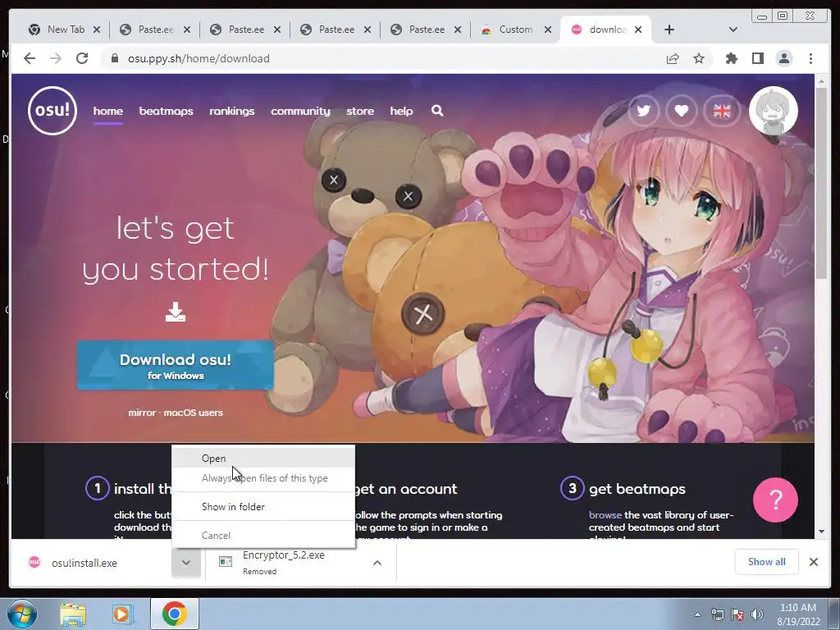Screen dimensions: 840x630
Task: Close the osu download tab
Action: 638,30
